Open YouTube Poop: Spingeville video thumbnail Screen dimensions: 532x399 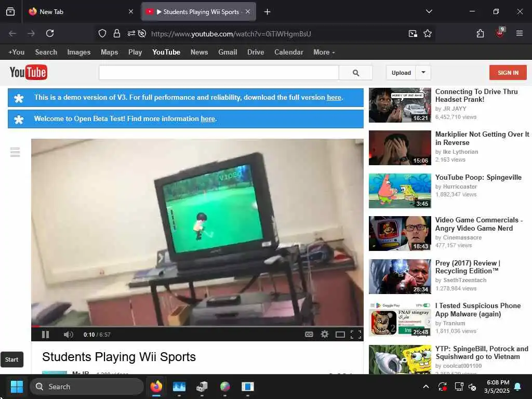(400, 191)
